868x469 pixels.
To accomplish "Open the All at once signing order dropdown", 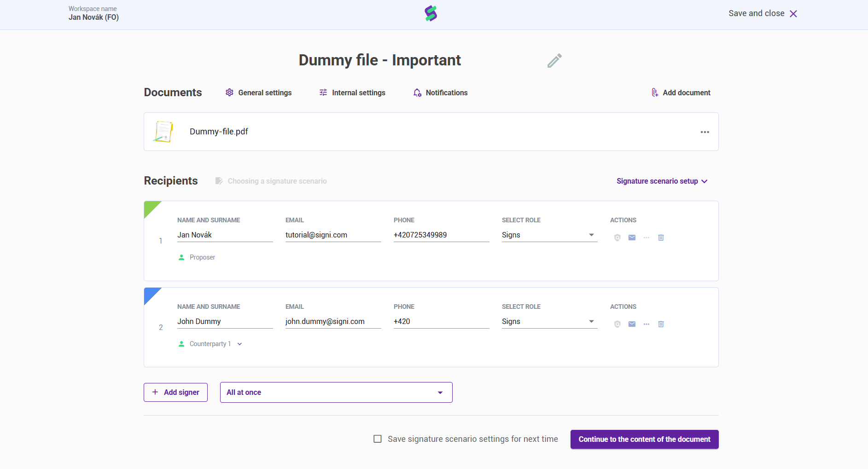I will 336,393.
